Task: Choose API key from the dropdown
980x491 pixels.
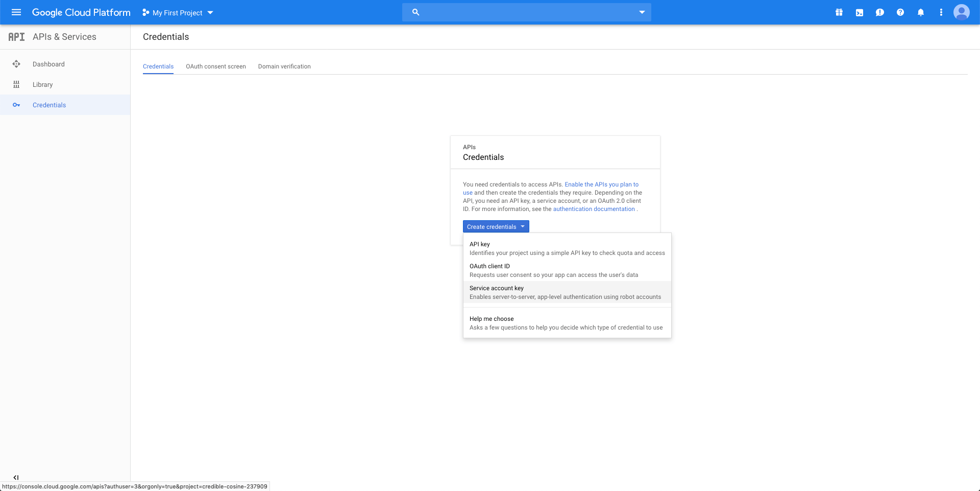Action: [x=567, y=248]
